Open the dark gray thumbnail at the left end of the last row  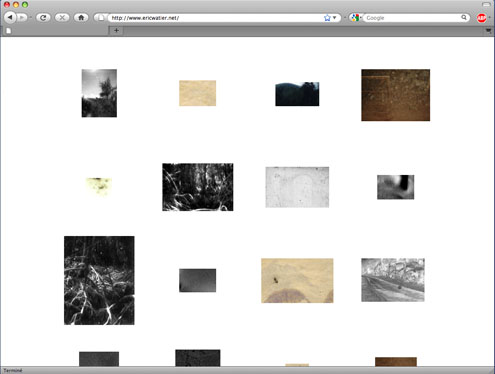[99, 359]
